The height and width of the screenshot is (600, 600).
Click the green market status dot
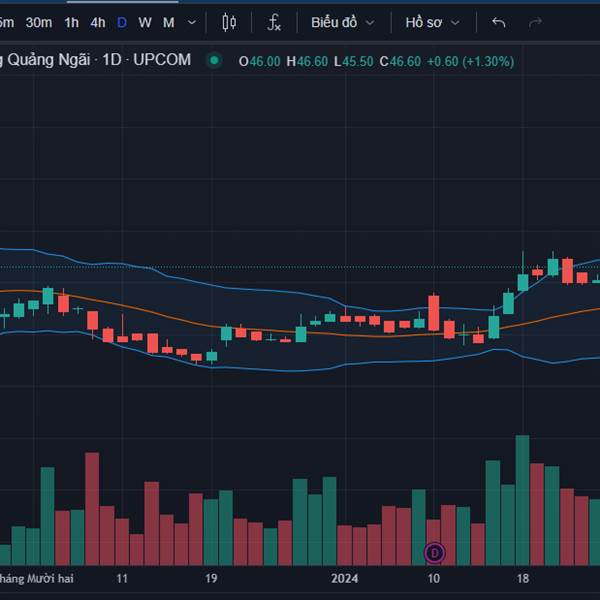click(214, 60)
